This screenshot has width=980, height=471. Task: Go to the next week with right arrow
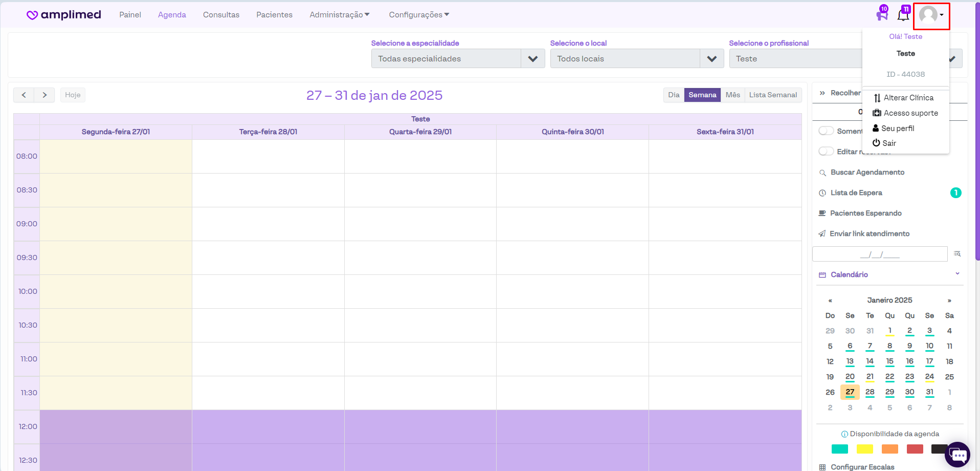(44, 95)
